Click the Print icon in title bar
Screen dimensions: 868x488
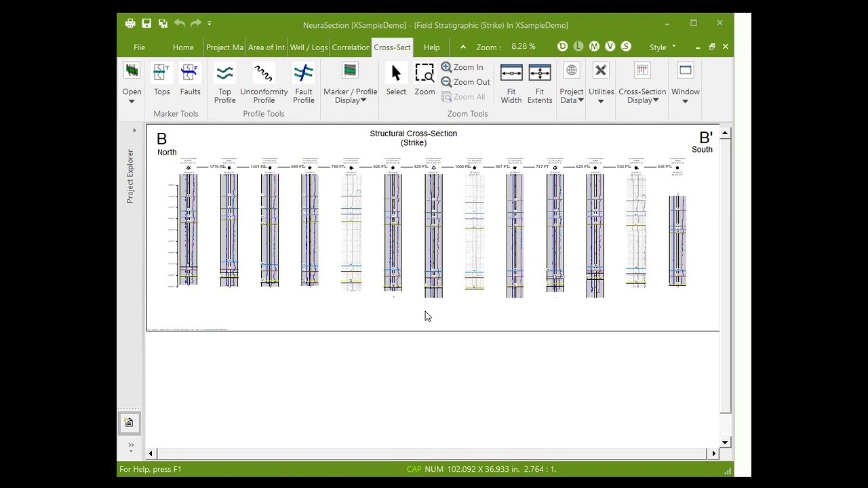tap(130, 24)
